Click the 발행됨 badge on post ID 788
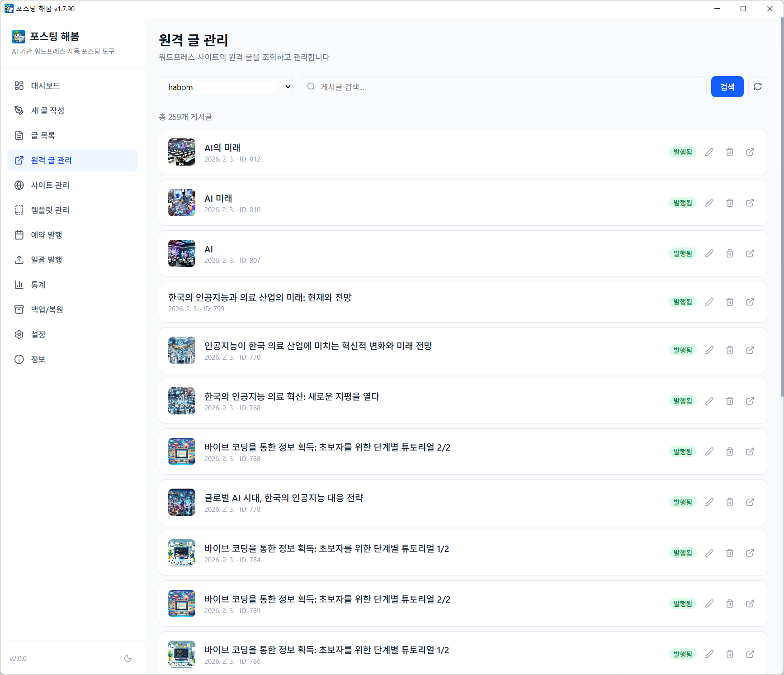Screen dimensions: 784x675 (x=682, y=452)
